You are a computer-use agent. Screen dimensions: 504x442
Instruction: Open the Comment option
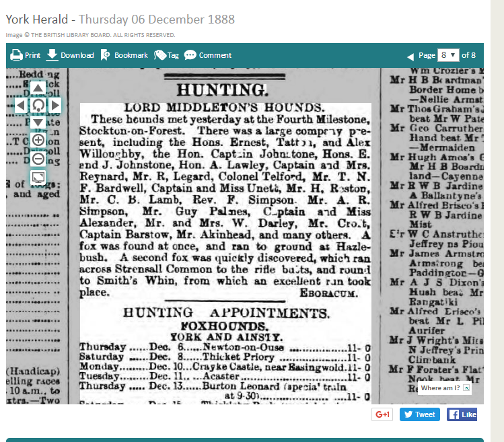tap(207, 55)
